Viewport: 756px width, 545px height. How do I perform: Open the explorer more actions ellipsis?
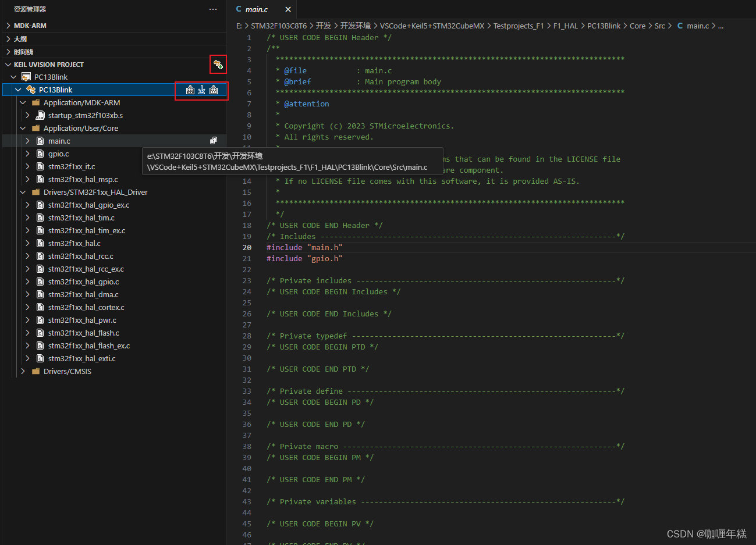[213, 9]
